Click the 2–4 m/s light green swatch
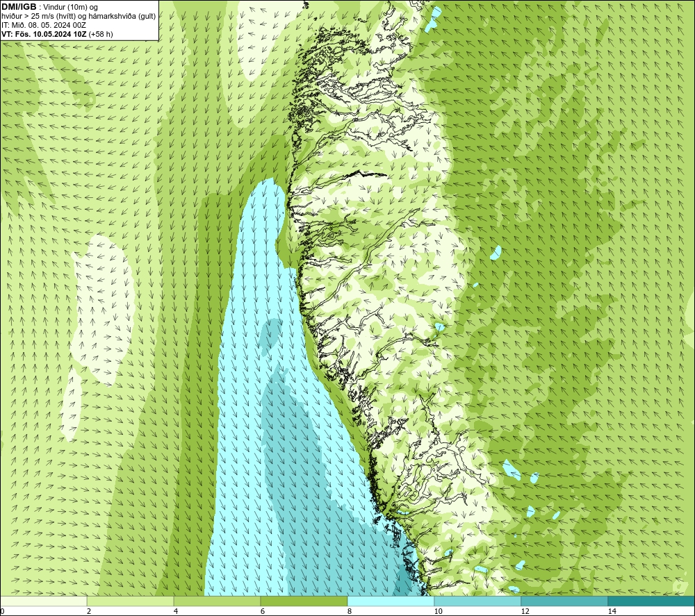This screenshot has width=695, height=616. [131, 601]
